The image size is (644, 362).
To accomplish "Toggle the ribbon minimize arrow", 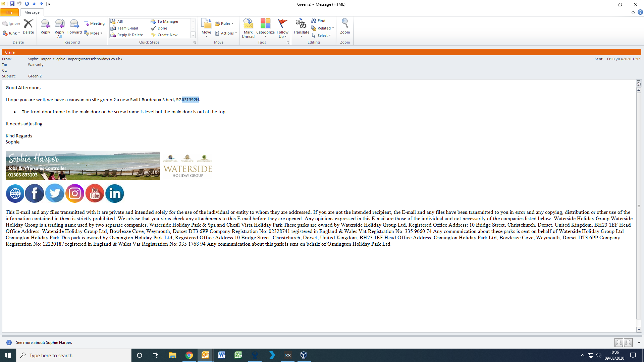I will pyautogui.click(x=633, y=12).
